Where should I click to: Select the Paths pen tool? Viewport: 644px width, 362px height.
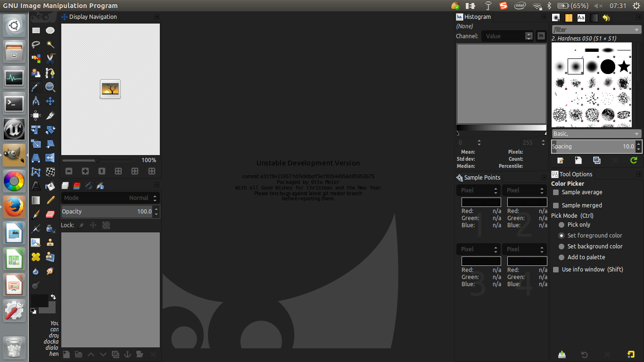(50, 73)
